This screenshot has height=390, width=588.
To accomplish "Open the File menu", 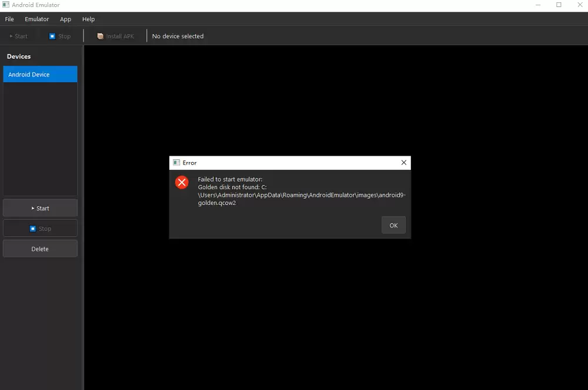I will [x=9, y=19].
